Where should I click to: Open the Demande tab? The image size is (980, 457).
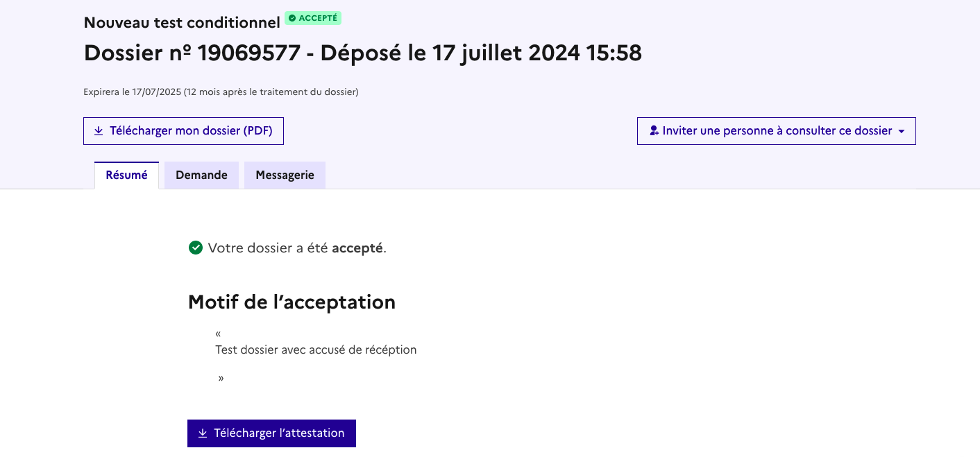point(201,175)
